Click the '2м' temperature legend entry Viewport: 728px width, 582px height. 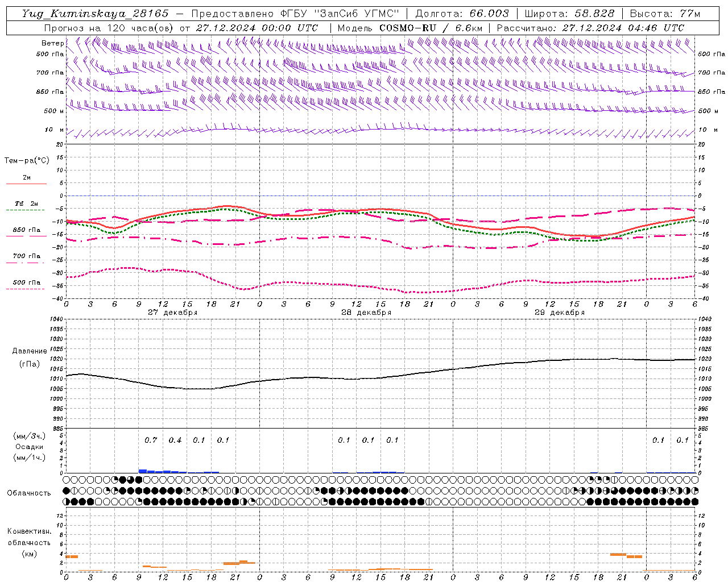click(27, 177)
